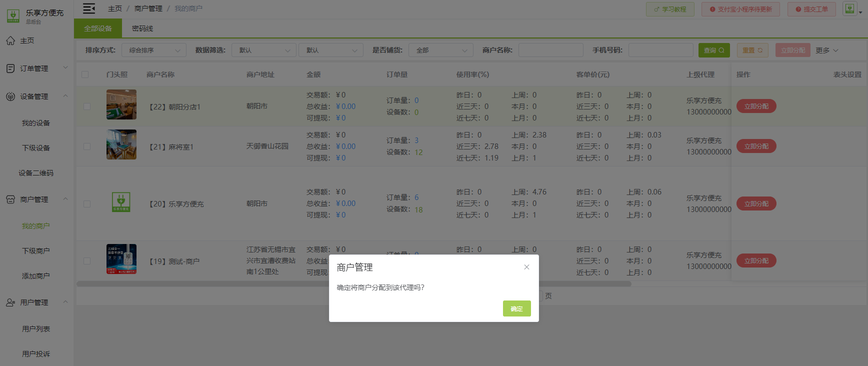Screen dimensions: 868x366
Task: Click the 支付宝小程序待更新 button
Action: click(740, 9)
